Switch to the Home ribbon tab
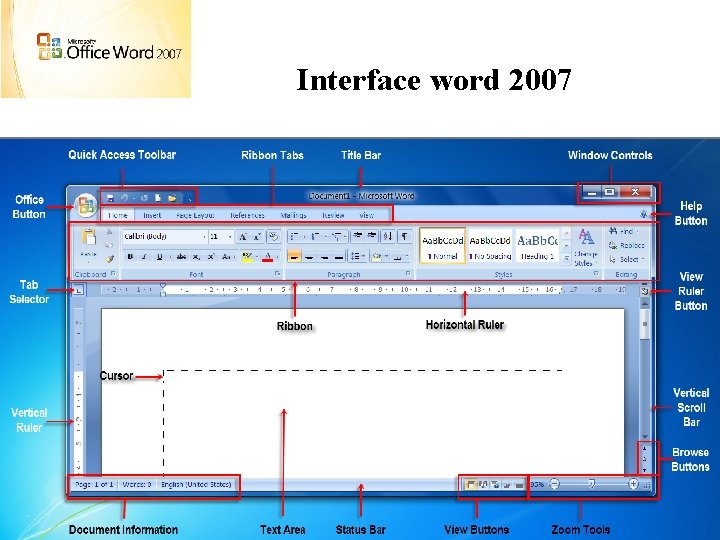The height and width of the screenshot is (540, 720). pos(118,215)
